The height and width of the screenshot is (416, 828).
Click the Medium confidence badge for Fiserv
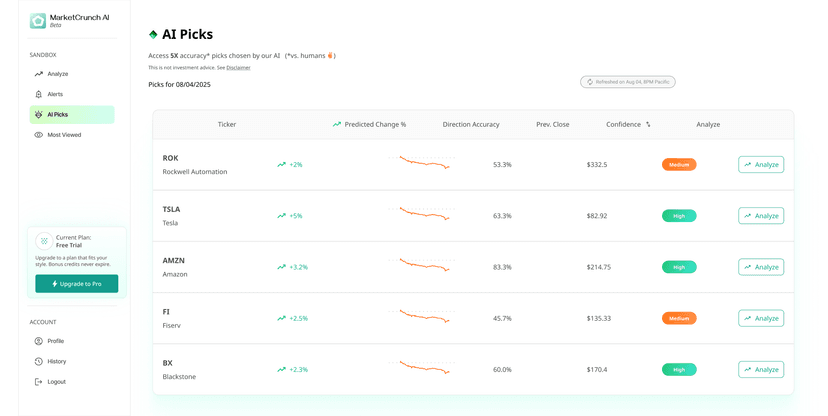pyautogui.click(x=678, y=318)
